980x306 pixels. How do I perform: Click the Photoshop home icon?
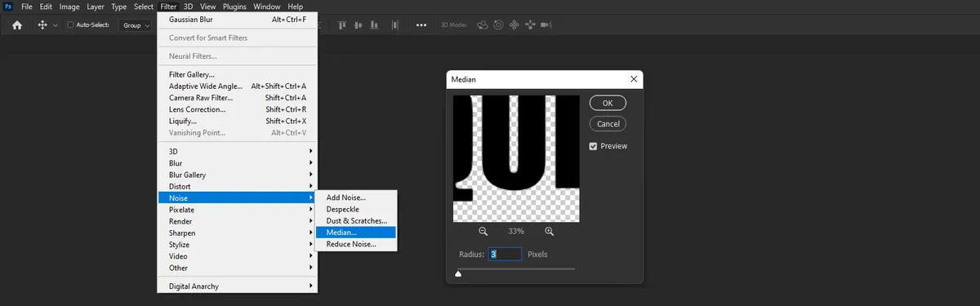click(16, 25)
